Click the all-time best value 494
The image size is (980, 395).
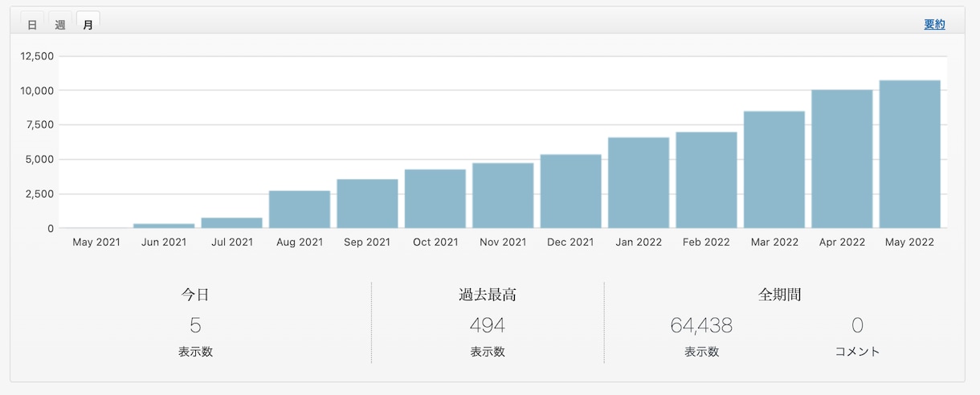tap(488, 325)
